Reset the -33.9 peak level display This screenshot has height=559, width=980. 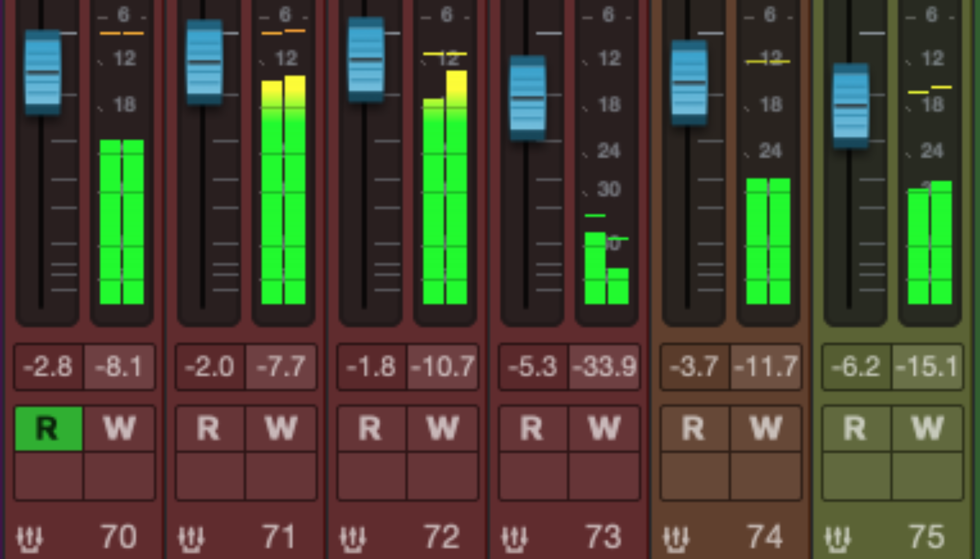(605, 367)
